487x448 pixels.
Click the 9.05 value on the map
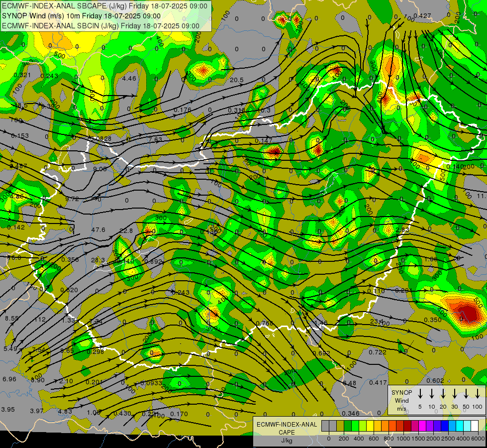[100, 169]
